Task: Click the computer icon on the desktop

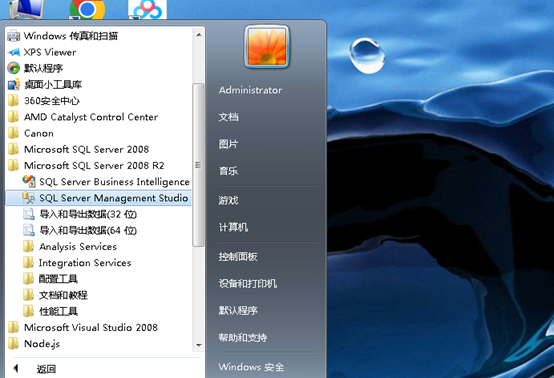Action: [26, 9]
